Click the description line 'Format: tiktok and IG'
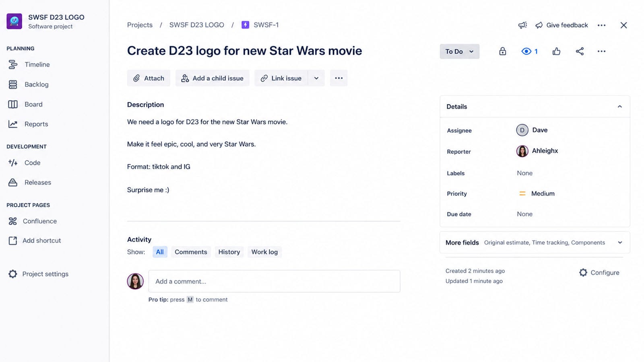 (159, 167)
